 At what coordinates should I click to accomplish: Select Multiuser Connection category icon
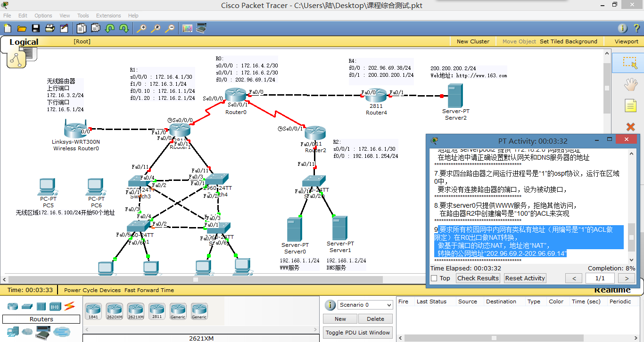coord(61,332)
